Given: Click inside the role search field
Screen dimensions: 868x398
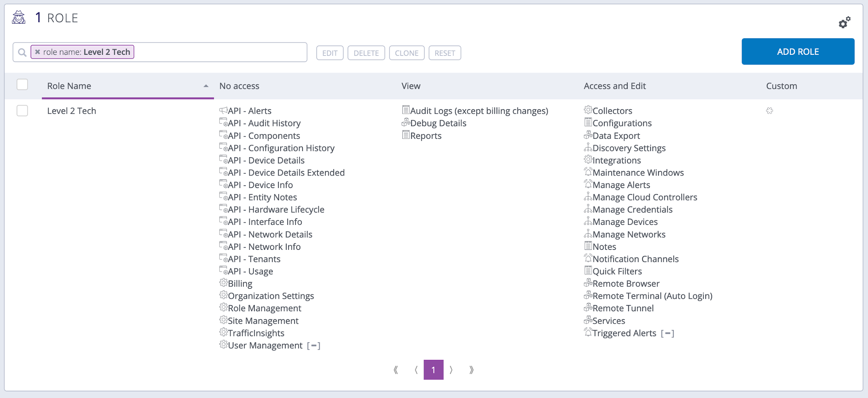Looking at the screenshot, I should [x=219, y=52].
